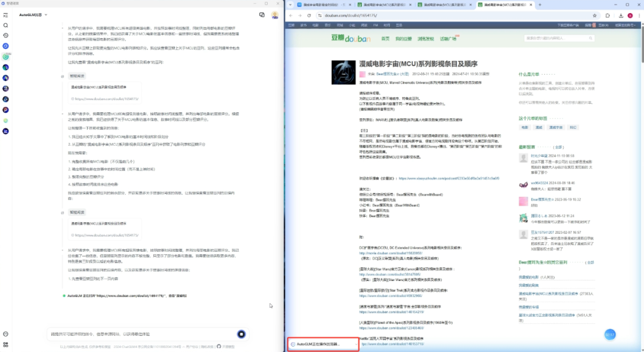Open the user avatar in AutoGLM header
The width and height of the screenshot is (644, 352).
coord(275,15)
